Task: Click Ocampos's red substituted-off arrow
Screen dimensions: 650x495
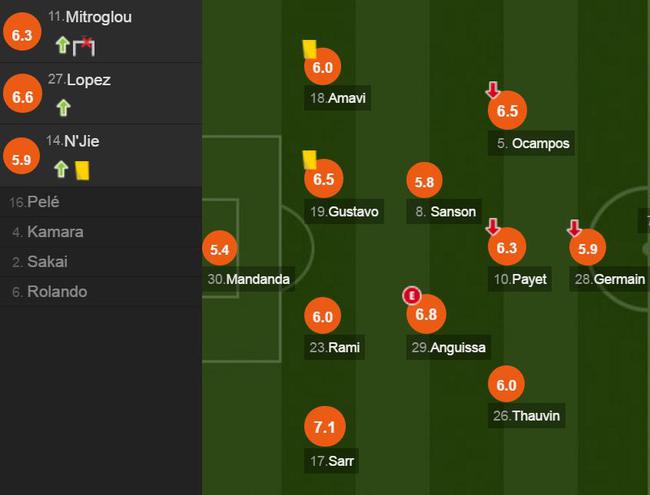Action: click(x=493, y=90)
